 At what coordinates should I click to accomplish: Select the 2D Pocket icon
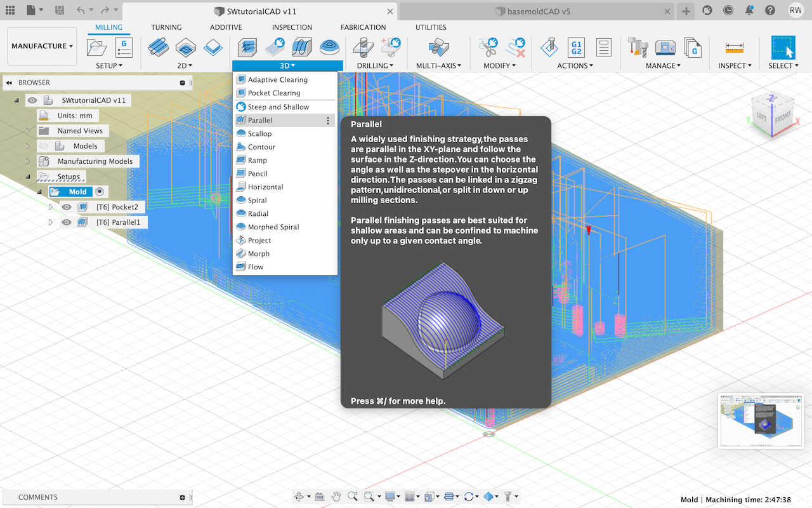186,48
